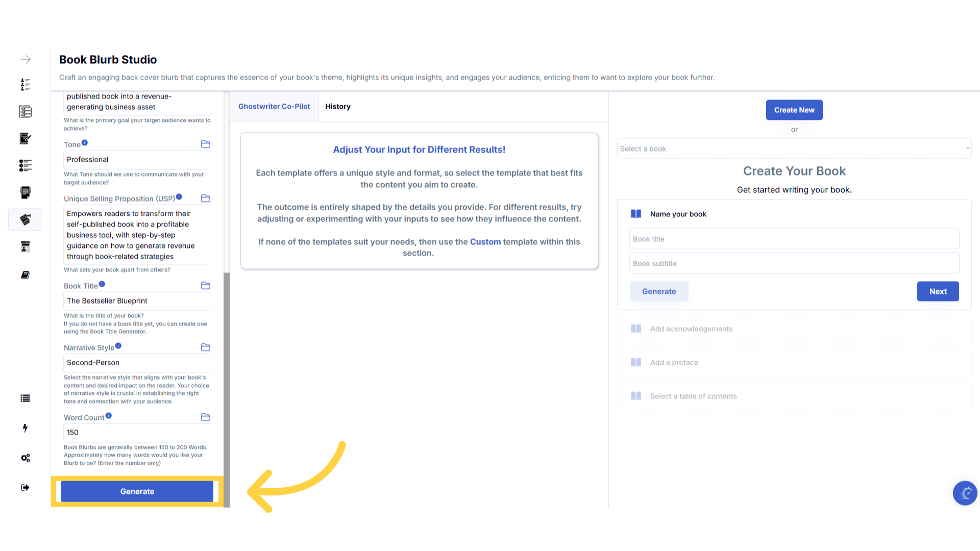This screenshot has width=980, height=551.
Task: Expand the Add a preface section
Action: [794, 363]
